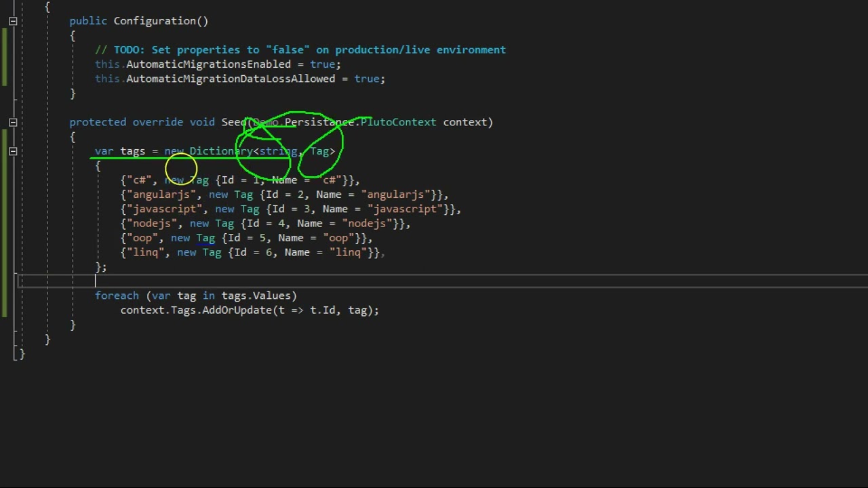Image resolution: width=868 pixels, height=488 pixels.
Task: Click the AddOrUpdate method call
Action: point(237,310)
